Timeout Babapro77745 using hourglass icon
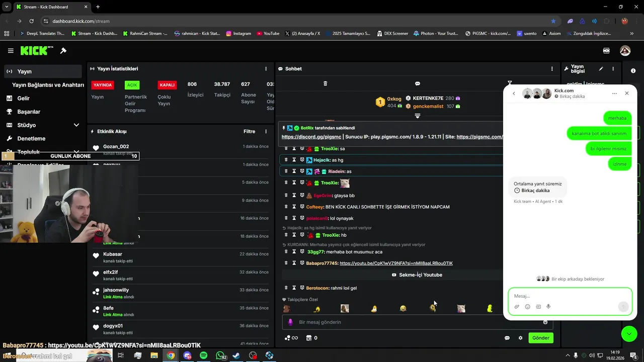 294,263
